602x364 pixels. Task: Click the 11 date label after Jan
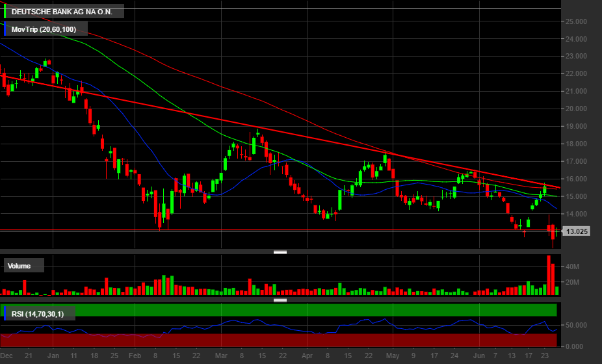point(73,356)
